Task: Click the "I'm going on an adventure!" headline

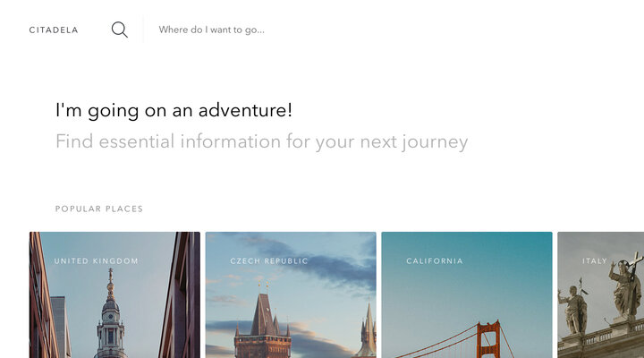Action: (174, 111)
